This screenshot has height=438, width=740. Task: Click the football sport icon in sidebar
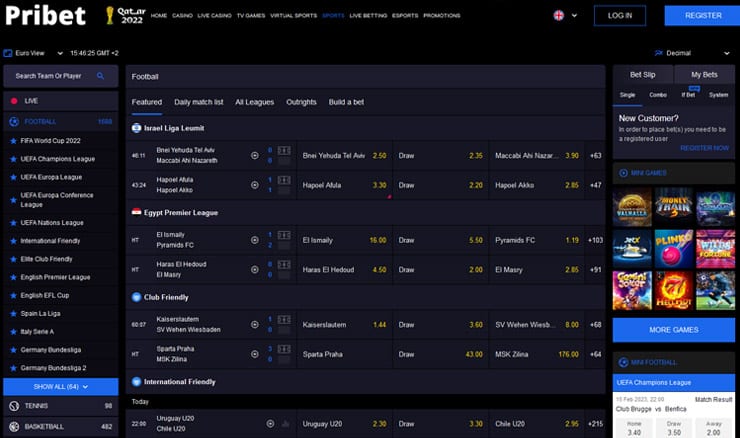click(x=14, y=122)
